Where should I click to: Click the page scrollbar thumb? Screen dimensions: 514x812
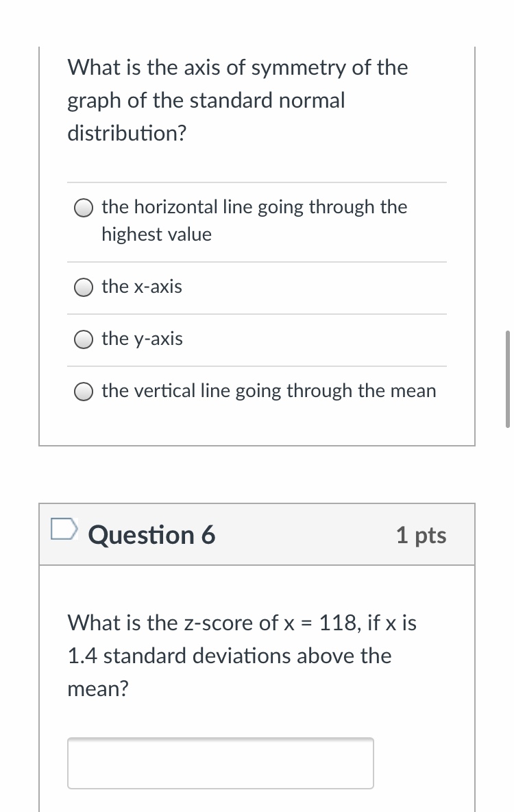[x=507, y=379]
